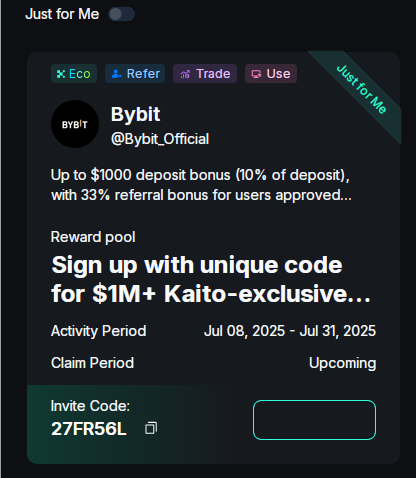
Task: Click the Eco tag icon
Action: (x=61, y=74)
